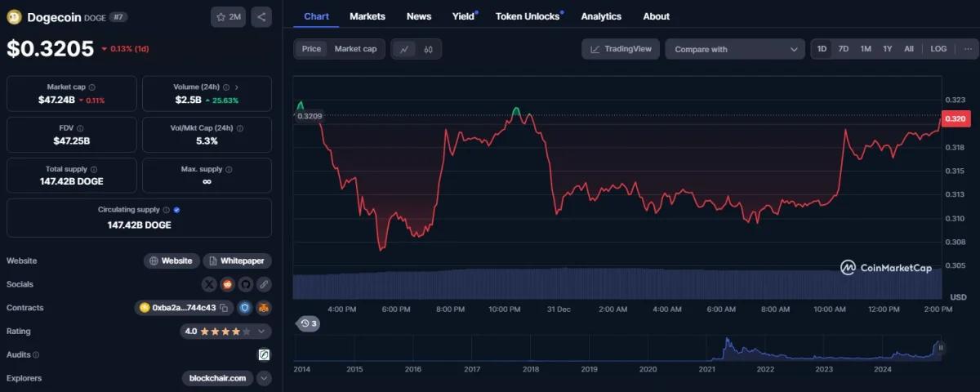Screen dimensions: 980x392
Task: Click the contract address 0xba2a...744c43 pill
Action: 184,308
